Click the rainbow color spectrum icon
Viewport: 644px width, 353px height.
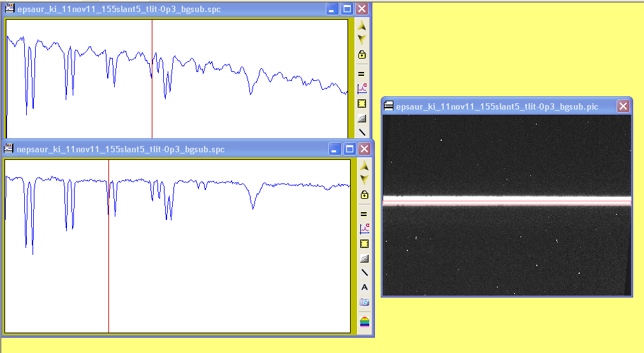point(364,321)
